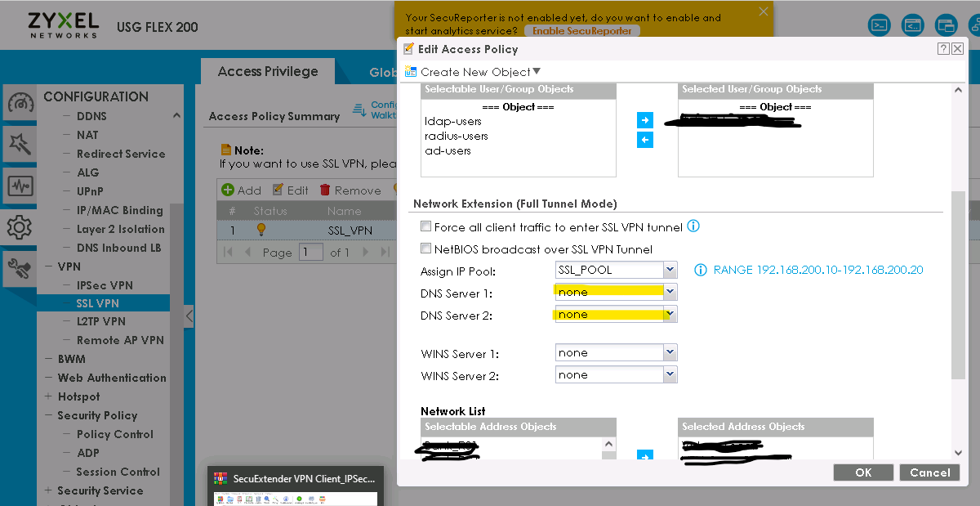Select the SSL_VPN policy row name
The image size is (980, 506).
coord(350,231)
